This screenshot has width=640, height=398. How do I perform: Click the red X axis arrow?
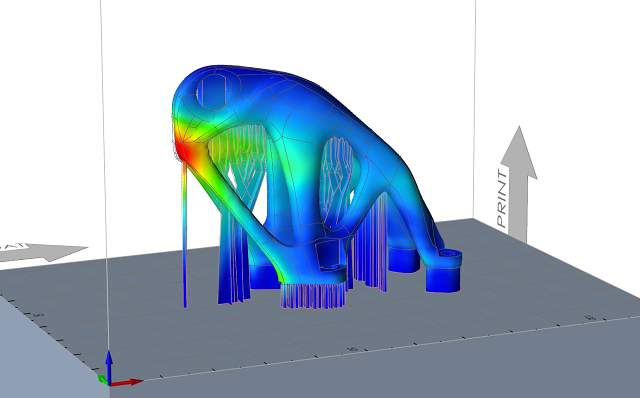[x=127, y=382]
